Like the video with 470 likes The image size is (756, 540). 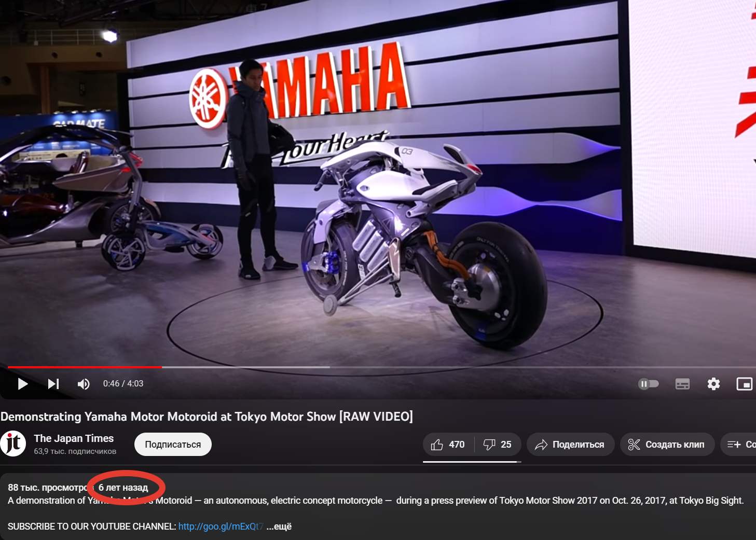[x=448, y=445]
